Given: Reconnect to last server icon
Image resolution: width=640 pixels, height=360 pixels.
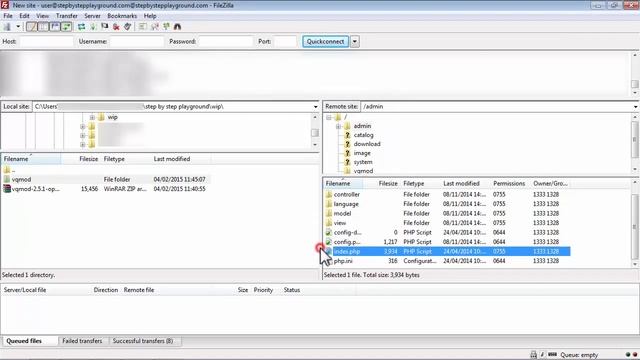Looking at the screenshot, I should click(x=128, y=27).
